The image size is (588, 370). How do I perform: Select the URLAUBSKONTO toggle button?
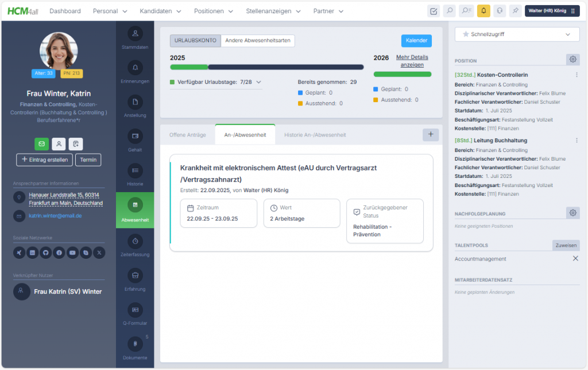coord(195,41)
